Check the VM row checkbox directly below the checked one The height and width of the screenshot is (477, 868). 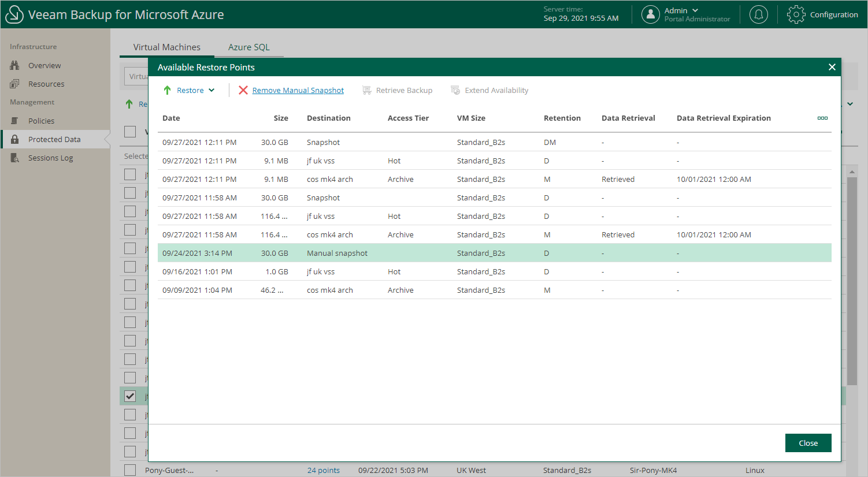[x=130, y=415]
